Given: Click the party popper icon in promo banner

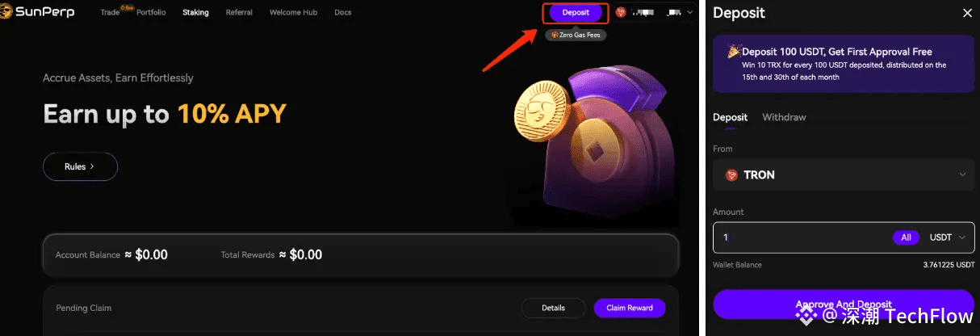Looking at the screenshot, I should [x=733, y=52].
